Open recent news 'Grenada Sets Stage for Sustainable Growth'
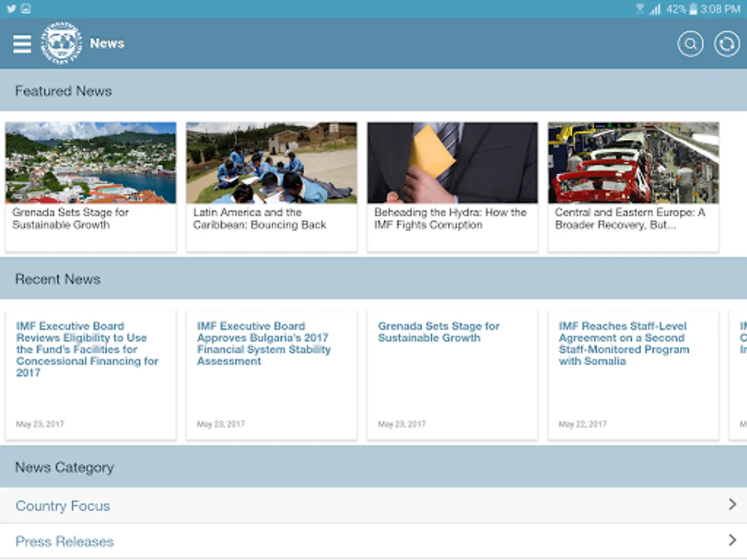Image resolution: width=747 pixels, height=560 pixels. (439, 332)
